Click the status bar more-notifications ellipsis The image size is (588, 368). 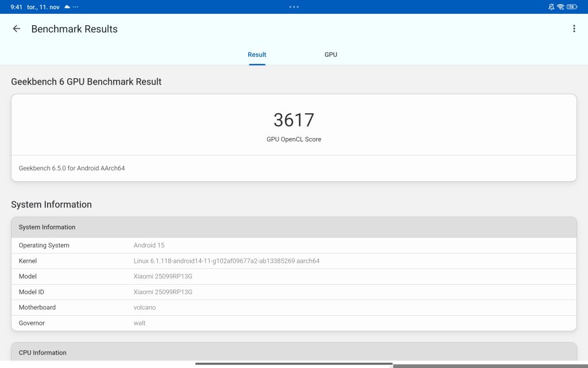coord(76,7)
